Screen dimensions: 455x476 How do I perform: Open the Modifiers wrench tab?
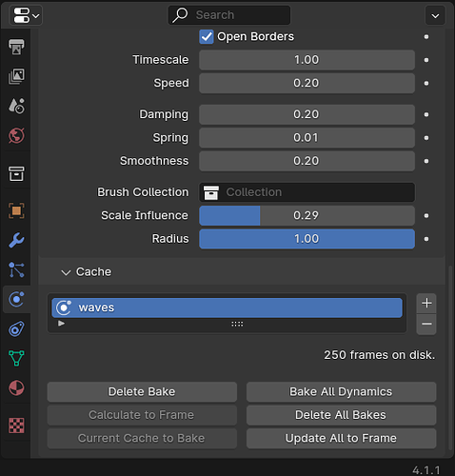pyautogui.click(x=16, y=240)
